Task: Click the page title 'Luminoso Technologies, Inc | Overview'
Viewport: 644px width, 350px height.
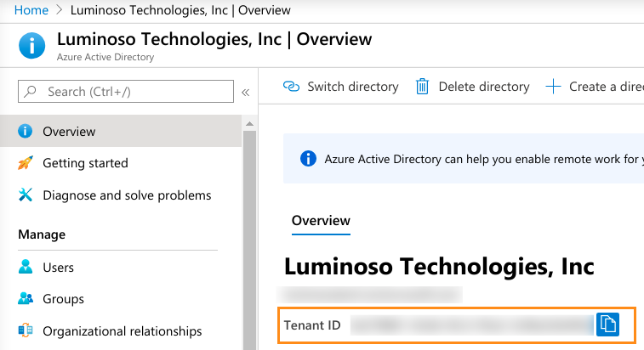Action: click(x=214, y=39)
